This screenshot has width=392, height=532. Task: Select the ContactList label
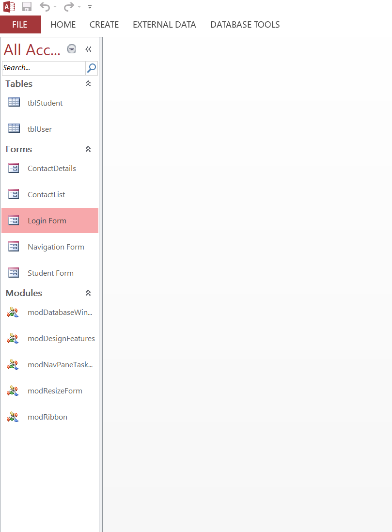click(x=46, y=194)
